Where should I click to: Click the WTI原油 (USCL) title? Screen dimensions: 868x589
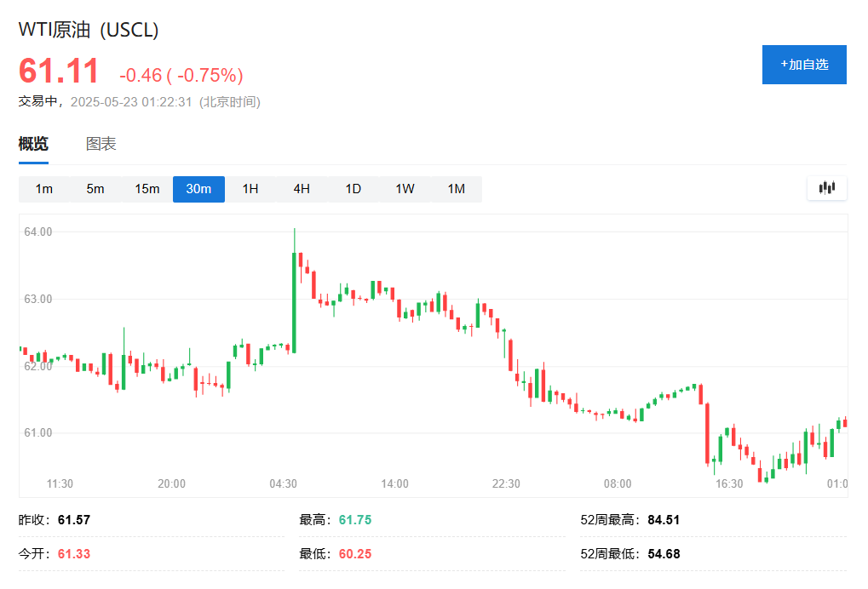coord(89,29)
